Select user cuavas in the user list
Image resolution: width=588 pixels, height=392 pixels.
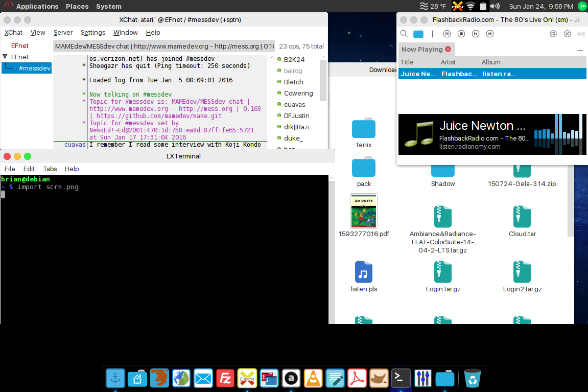click(x=294, y=104)
